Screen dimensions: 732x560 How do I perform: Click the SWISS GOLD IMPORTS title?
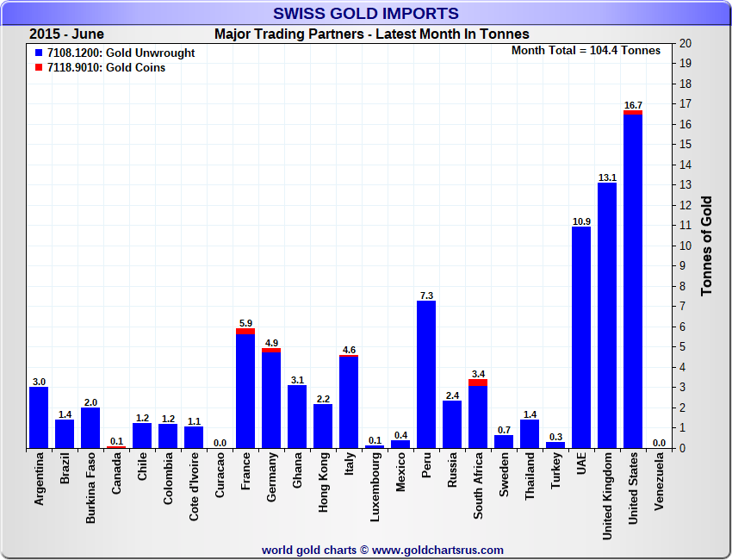tap(366, 14)
